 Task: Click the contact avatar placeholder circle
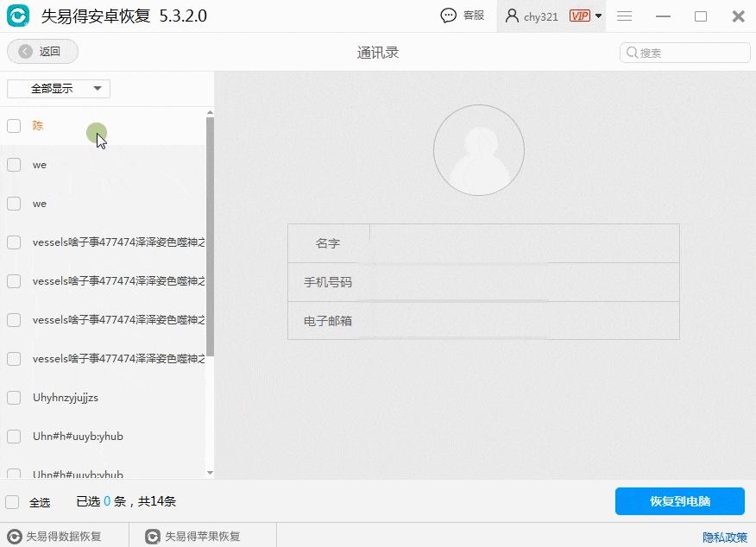tap(478, 149)
